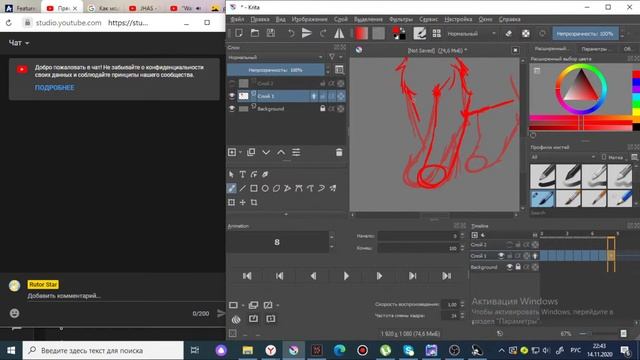Toggle visibility of Слой 1 layer

(232, 96)
